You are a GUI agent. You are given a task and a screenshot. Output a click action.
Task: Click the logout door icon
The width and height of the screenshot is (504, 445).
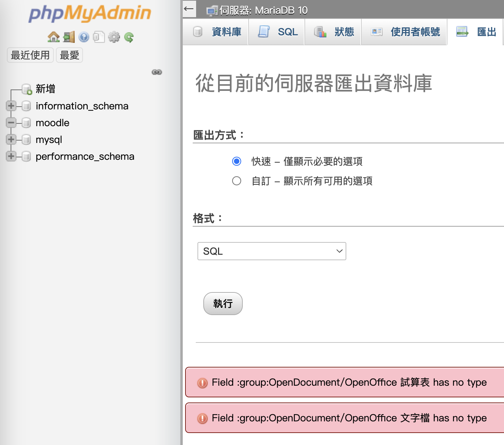pyautogui.click(x=69, y=37)
